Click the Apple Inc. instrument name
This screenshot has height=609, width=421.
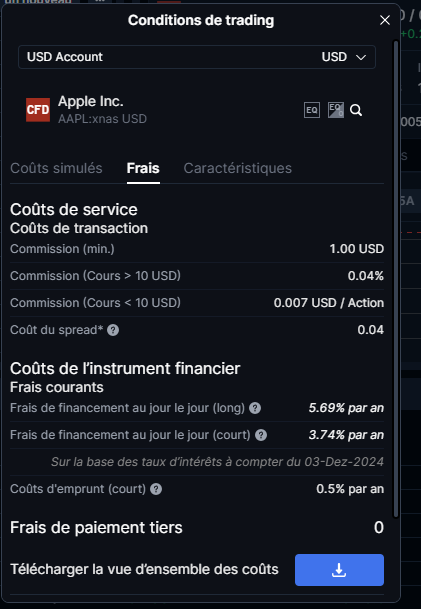[90, 101]
